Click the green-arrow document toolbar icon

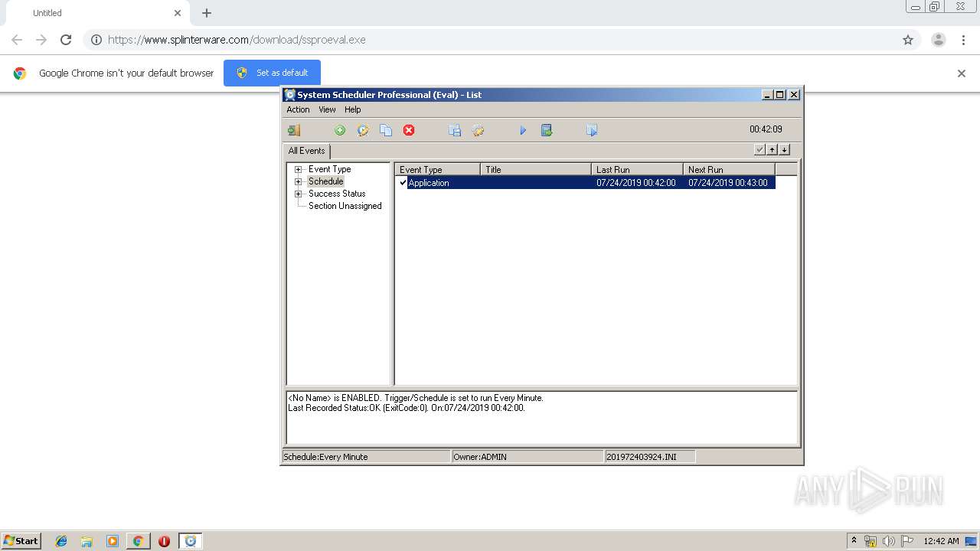click(547, 131)
